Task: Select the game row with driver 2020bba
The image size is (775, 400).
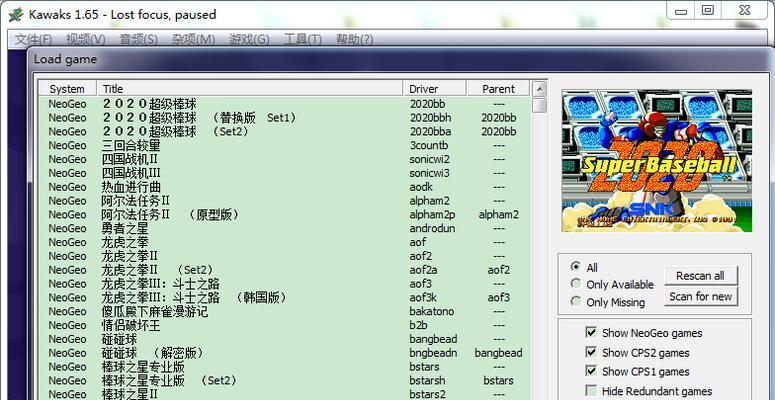Action: pyautogui.click(x=284, y=132)
